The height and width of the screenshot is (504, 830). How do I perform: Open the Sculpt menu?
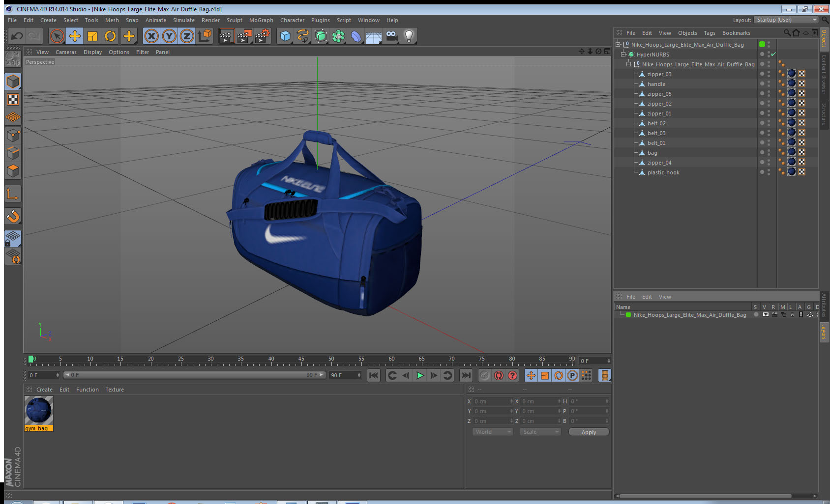click(x=234, y=20)
